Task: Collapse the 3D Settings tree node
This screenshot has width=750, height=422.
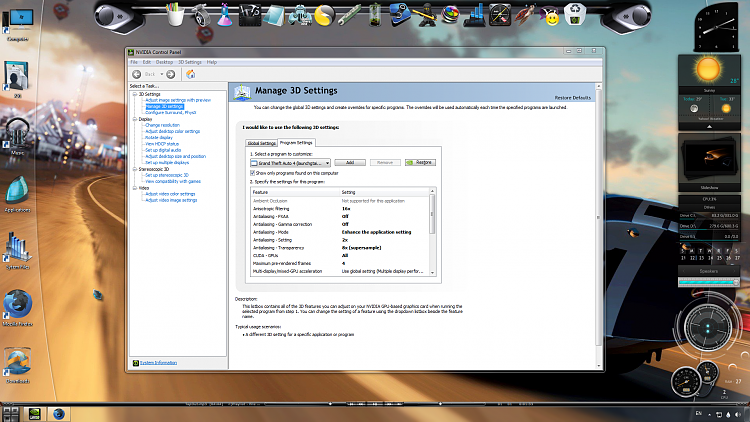Action: click(134, 94)
